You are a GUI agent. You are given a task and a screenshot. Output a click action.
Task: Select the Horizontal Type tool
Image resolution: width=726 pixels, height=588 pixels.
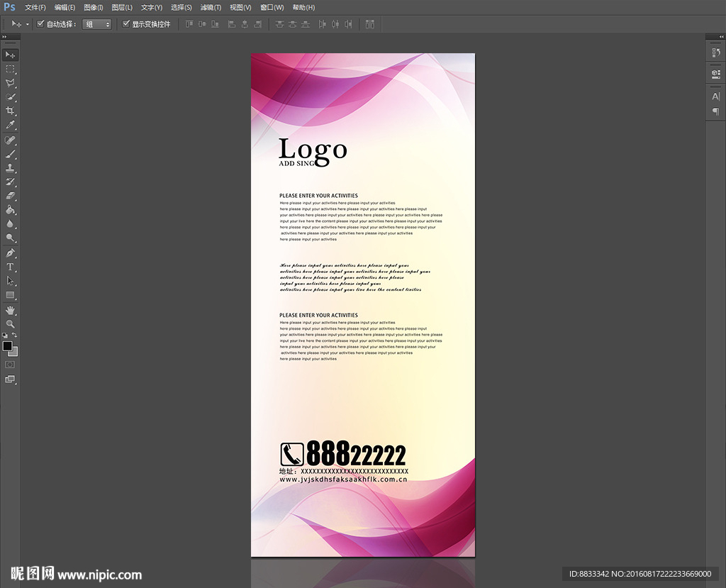click(x=10, y=267)
